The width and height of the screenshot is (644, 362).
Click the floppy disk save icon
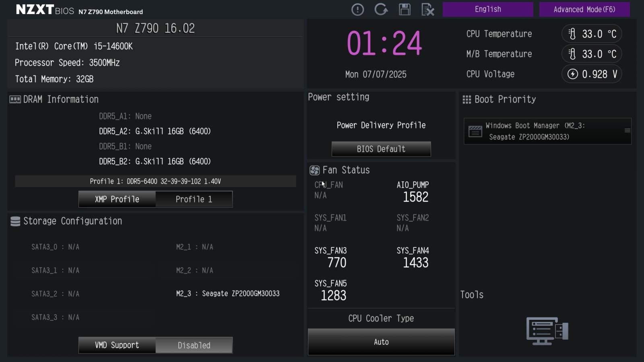pyautogui.click(x=405, y=10)
